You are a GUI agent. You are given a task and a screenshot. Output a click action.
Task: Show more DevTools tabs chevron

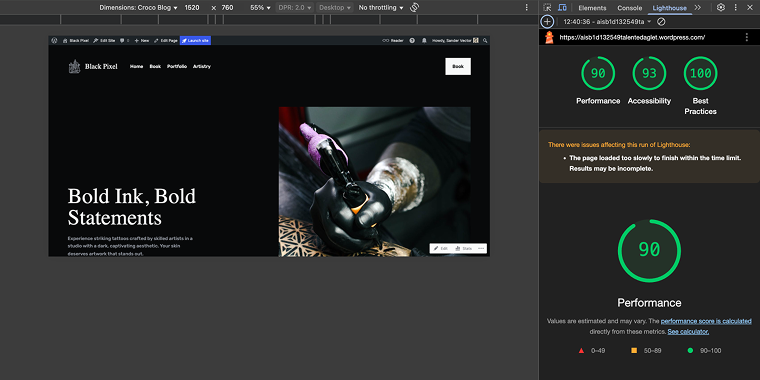(697, 8)
